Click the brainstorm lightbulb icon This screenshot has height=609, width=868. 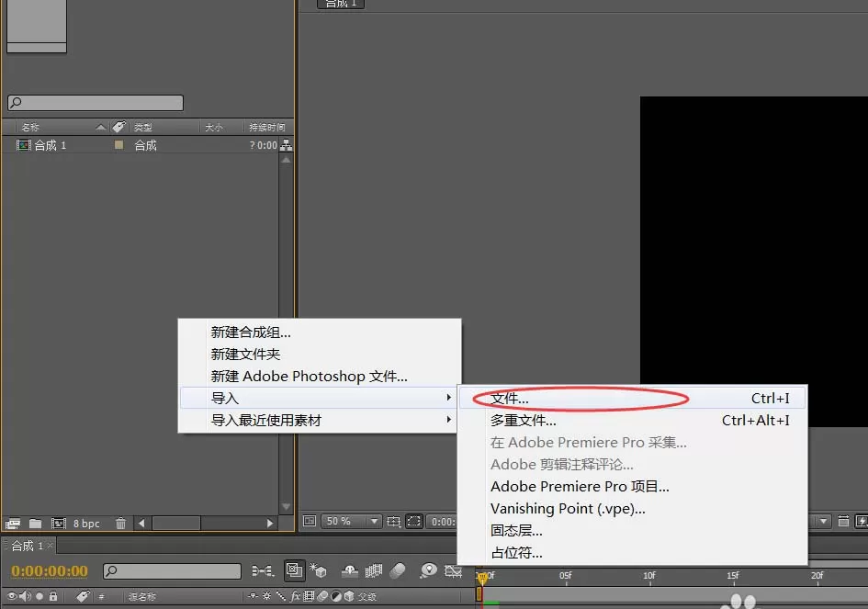(428, 570)
